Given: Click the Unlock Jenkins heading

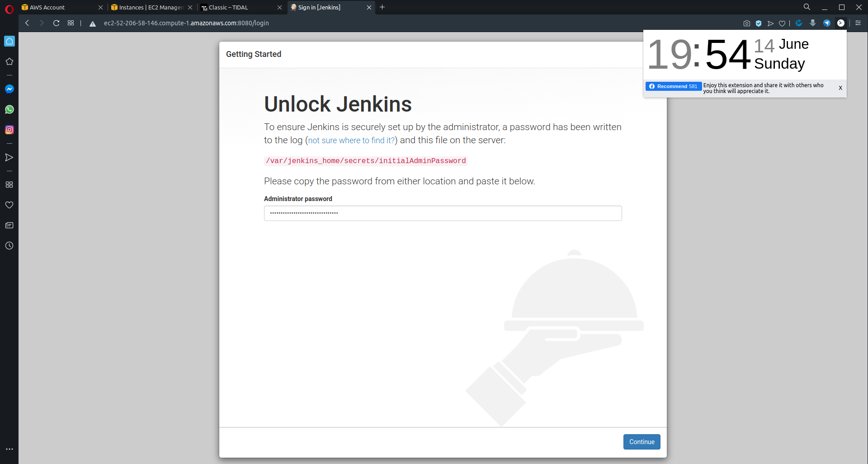Looking at the screenshot, I should click(x=338, y=104).
